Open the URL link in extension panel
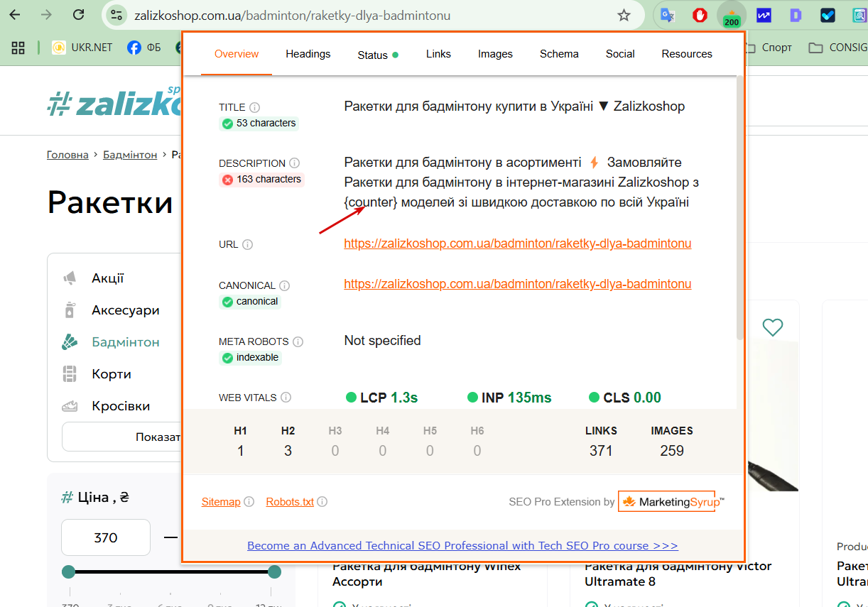Image resolution: width=868 pixels, height=607 pixels. tap(517, 244)
